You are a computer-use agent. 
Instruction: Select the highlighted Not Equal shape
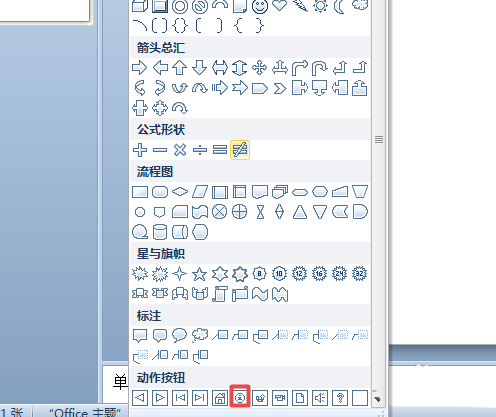(x=240, y=150)
